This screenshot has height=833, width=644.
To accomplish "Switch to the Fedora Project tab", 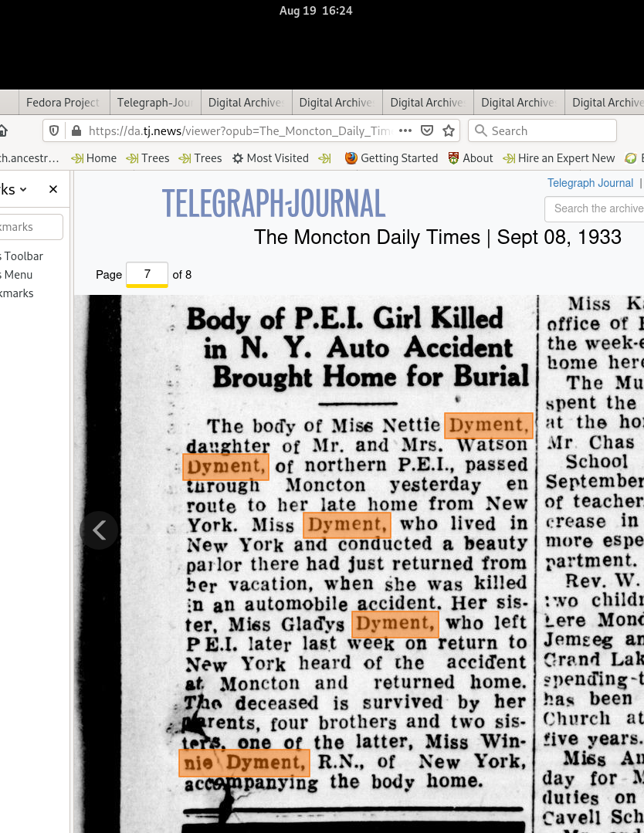I will pos(62,102).
